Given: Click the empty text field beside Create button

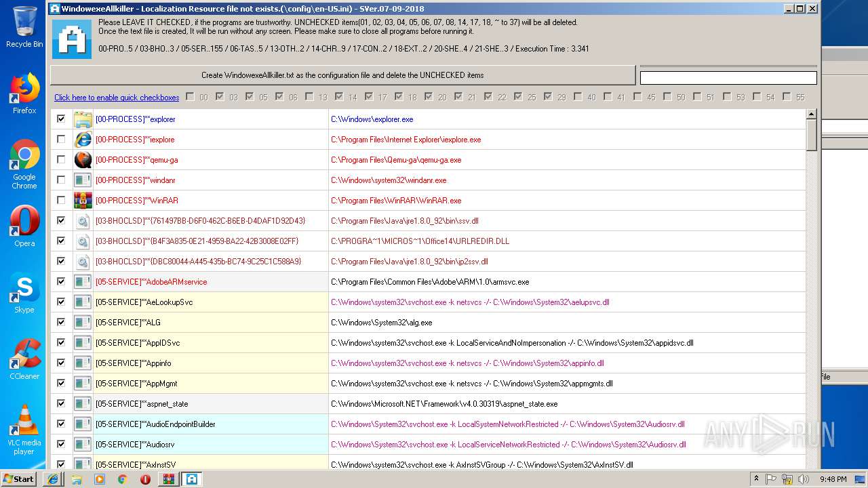Looking at the screenshot, I should pos(728,78).
